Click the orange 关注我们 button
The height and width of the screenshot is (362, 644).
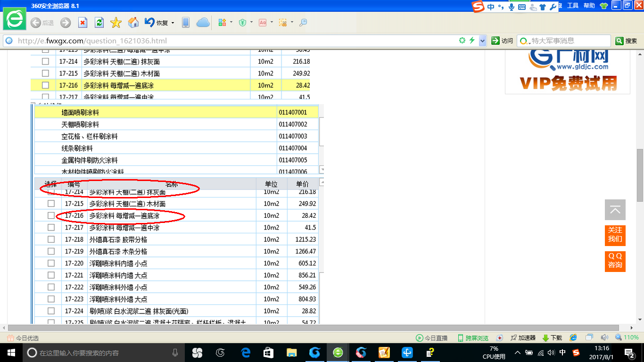click(615, 235)
